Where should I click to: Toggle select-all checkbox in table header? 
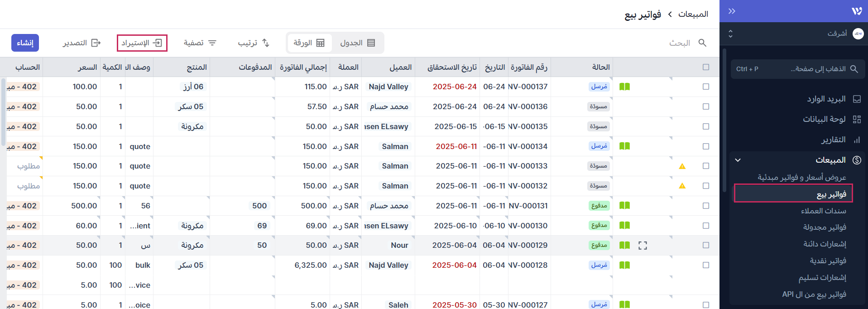pyautogui.click(x=705, y=67)
